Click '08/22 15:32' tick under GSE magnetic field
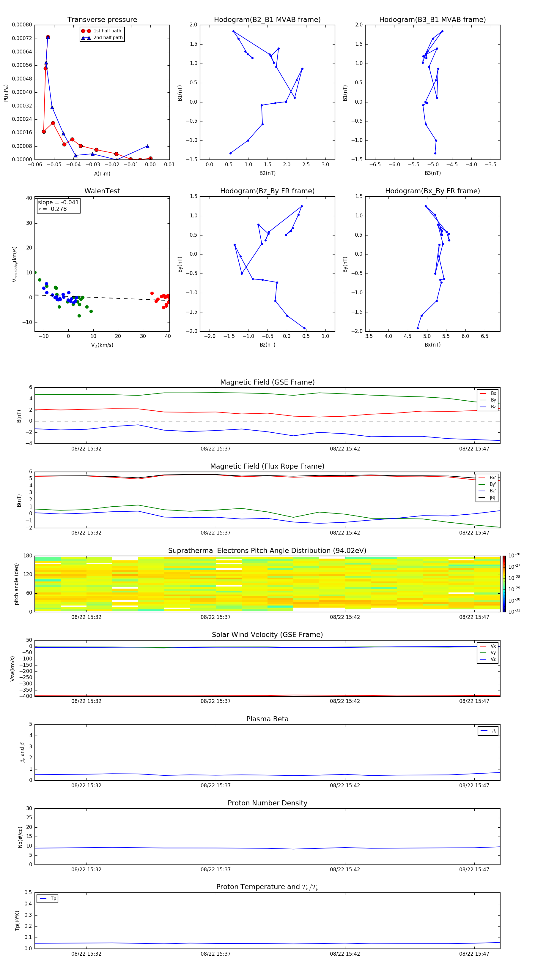This screenshot has height=980, width=535. click(86, 449)
